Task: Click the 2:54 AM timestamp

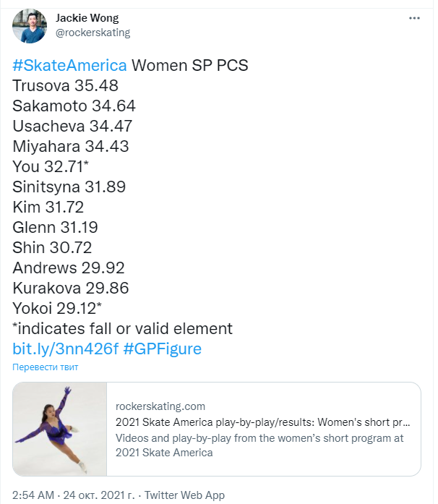Action: click(x=33, y=495)
